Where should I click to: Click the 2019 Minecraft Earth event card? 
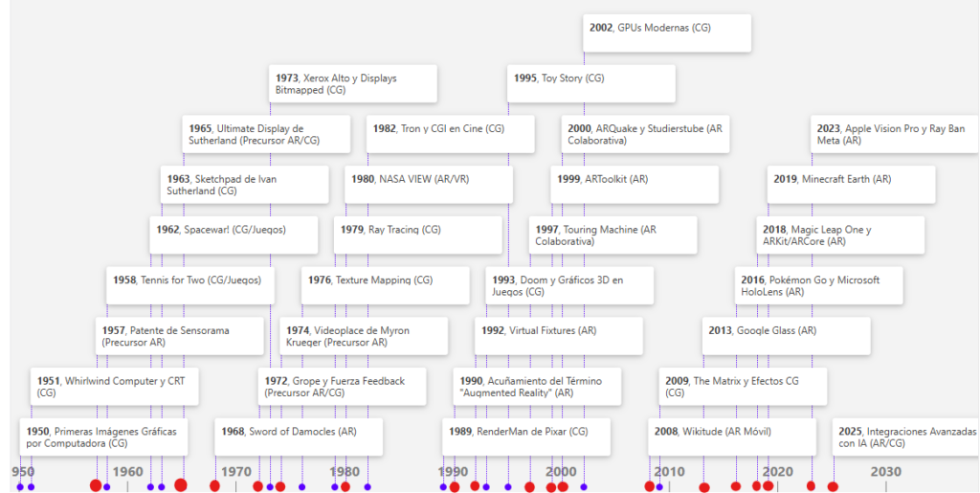[x=851, y=185]
